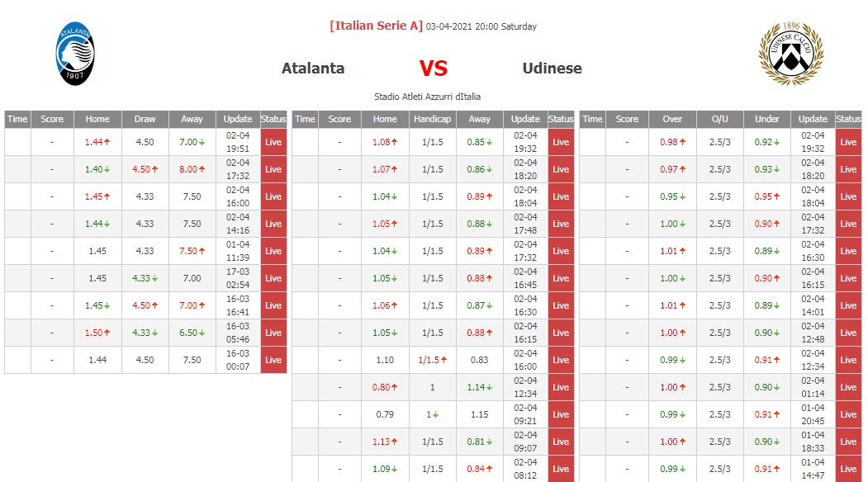Screen dimensions: 868x482
Task: Select the Atalanta team name
Action: [x=313, y=69]
